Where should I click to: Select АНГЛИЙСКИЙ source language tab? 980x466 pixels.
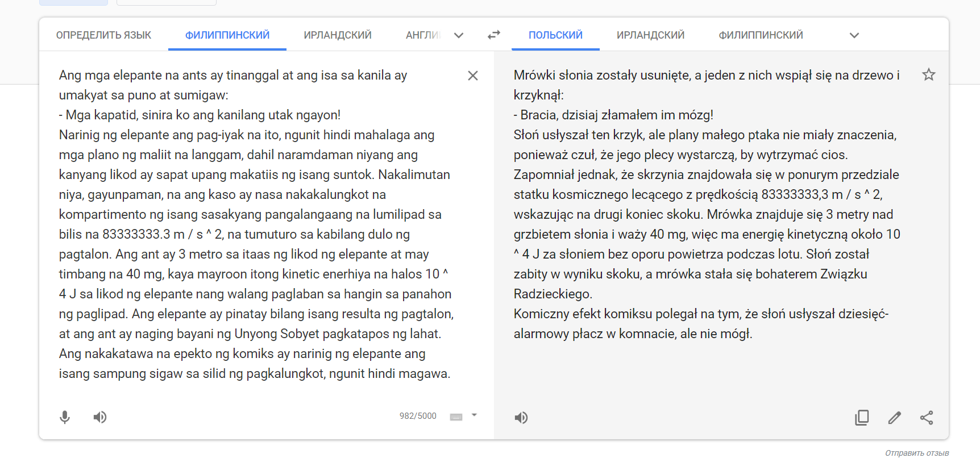click(423, 35)
